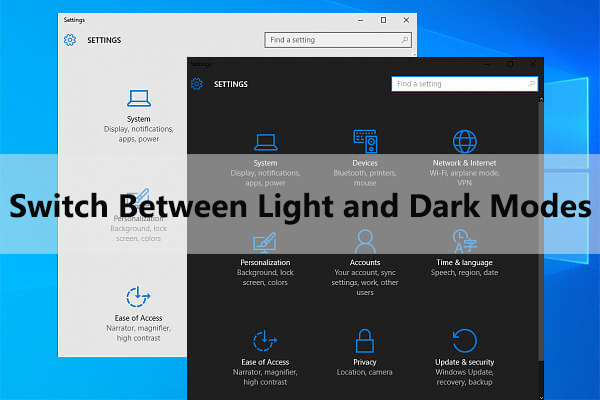Focus 'Find a setting' field in light window
Viewport: 600px width, 400px height.
pos(338,40)
